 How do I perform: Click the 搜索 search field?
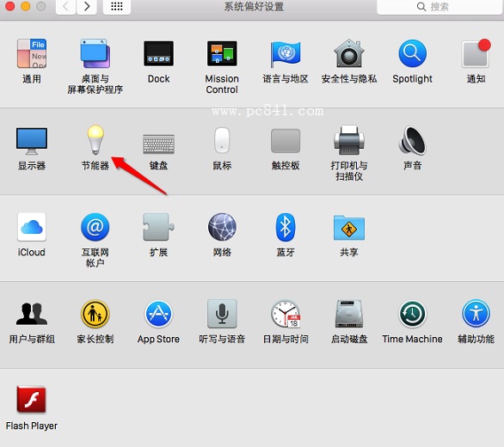pos(439,7)
